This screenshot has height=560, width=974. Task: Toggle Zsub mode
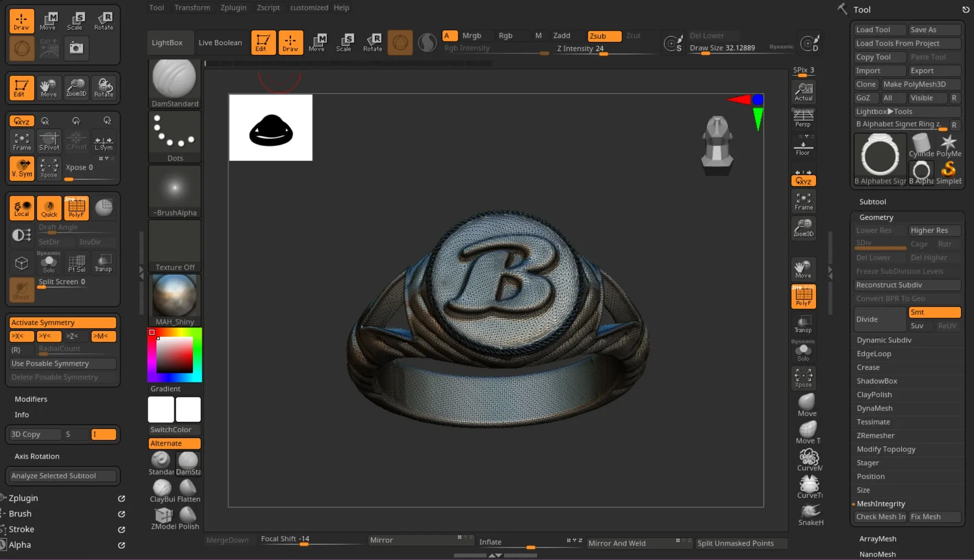click(x=604, y=36)
